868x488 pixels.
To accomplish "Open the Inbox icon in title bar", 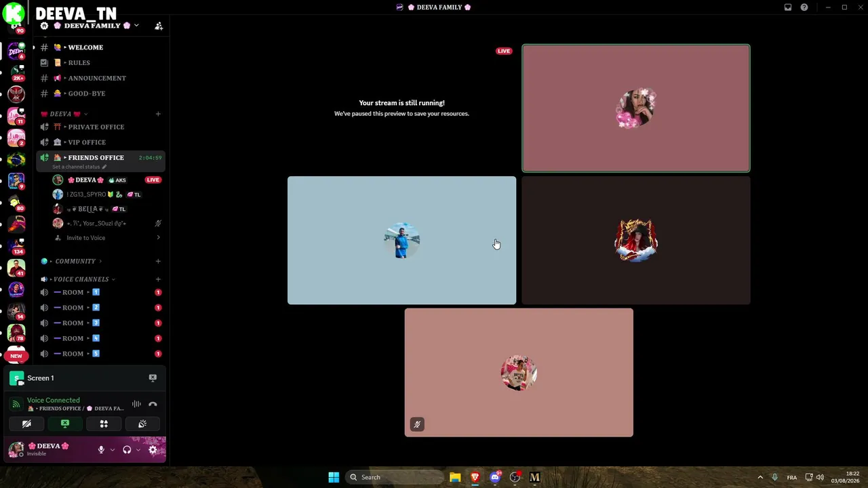I will pyautogui.click(x=788, y=7).
